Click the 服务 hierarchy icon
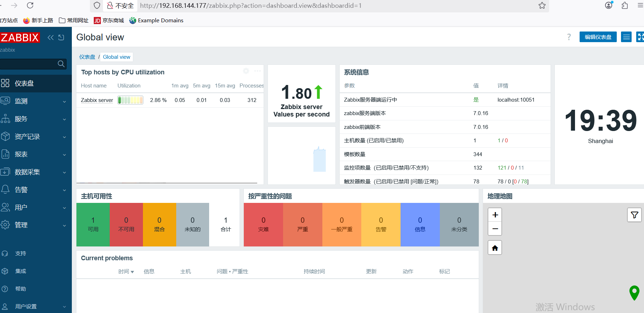Image resolution: width=644 pixels, height=313 pixels. 5,119
